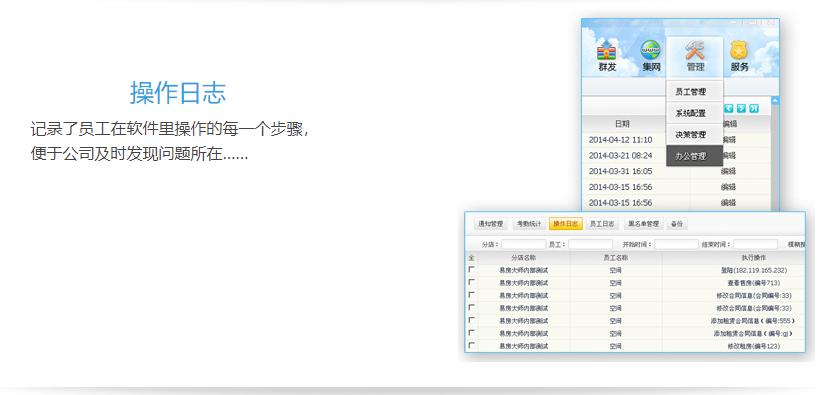Go to the previous page arrow icon
Viewport: 827px width, 395px height.
(729, 108)
